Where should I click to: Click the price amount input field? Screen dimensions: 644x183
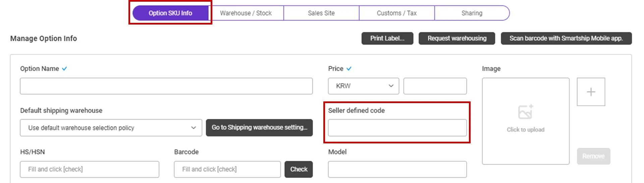[x=435, y=86]
